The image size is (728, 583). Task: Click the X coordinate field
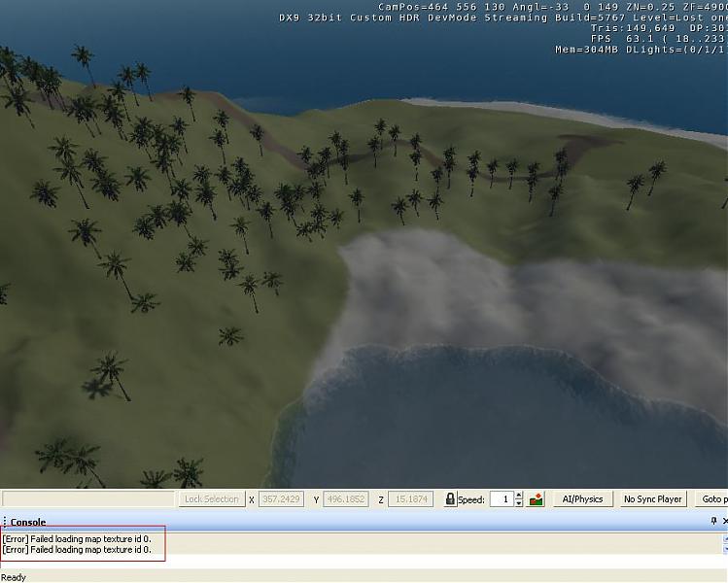[281, 499]
